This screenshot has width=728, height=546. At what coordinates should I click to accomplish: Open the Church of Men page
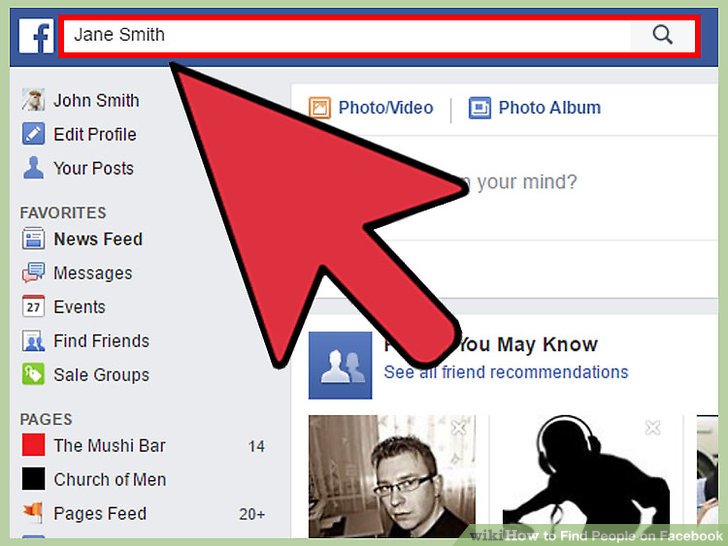pos(110,480)
